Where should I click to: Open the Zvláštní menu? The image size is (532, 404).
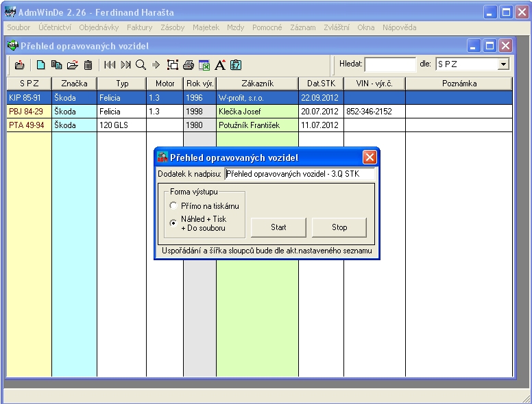[x=336, y=27]
